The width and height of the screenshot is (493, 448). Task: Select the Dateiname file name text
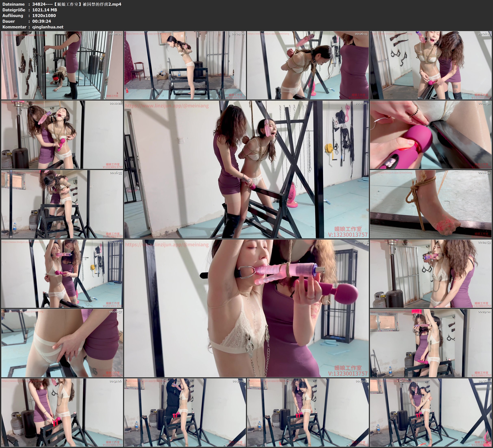point(77,4)
